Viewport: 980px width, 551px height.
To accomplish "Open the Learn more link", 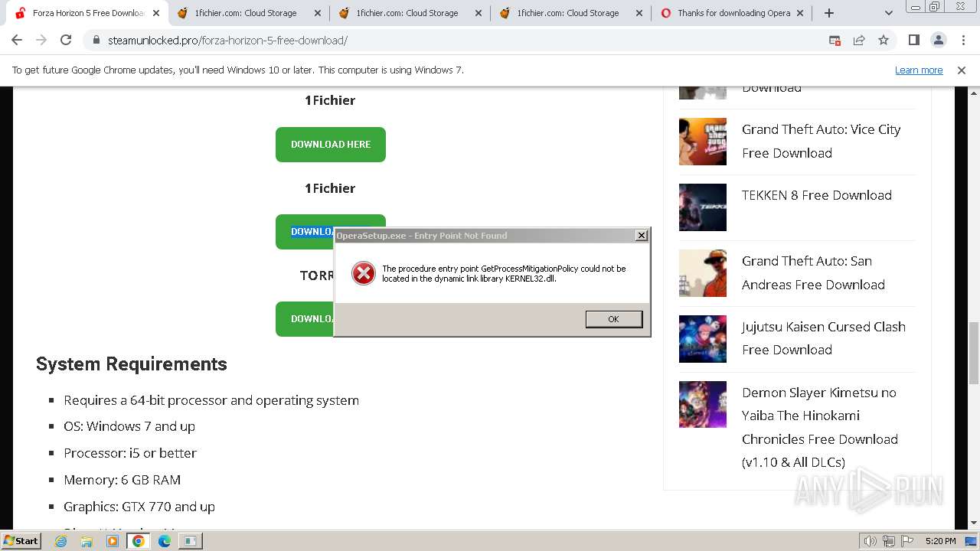I will coord(919,70).
